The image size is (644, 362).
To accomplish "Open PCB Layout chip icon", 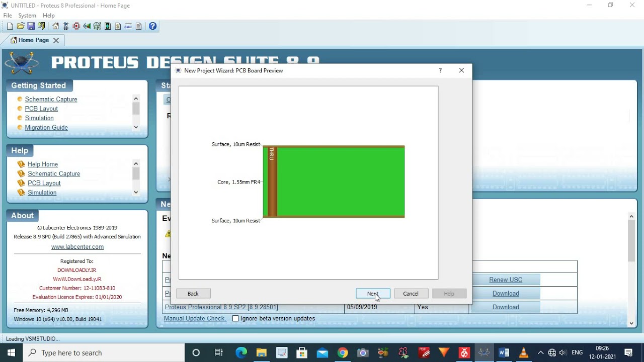I will point(76,26).
